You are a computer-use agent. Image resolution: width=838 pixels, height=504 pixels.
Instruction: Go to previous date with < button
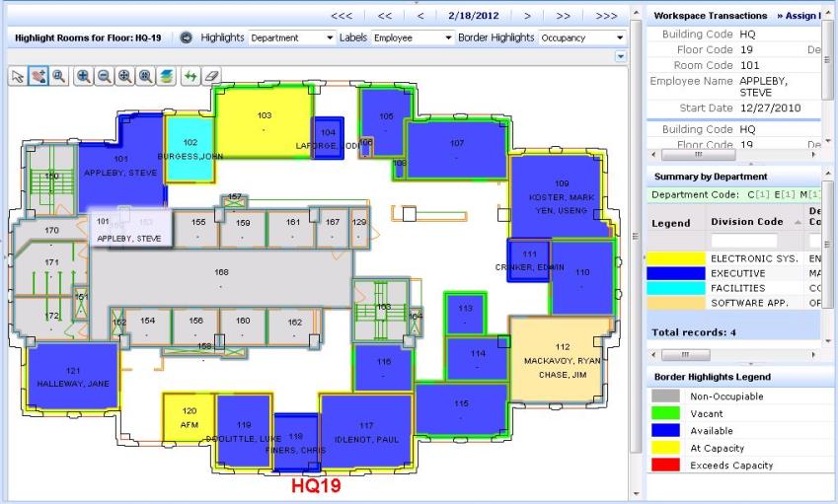click(420, 16)
